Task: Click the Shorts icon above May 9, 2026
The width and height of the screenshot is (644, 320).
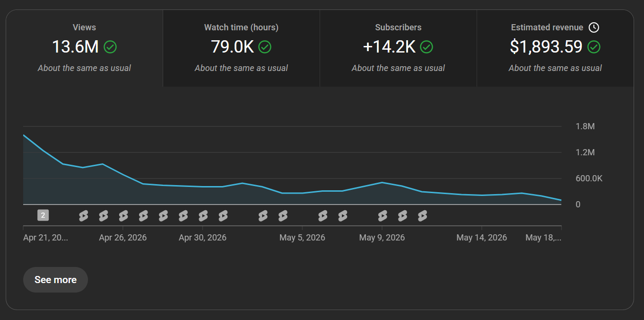Action: coord(382,216)
